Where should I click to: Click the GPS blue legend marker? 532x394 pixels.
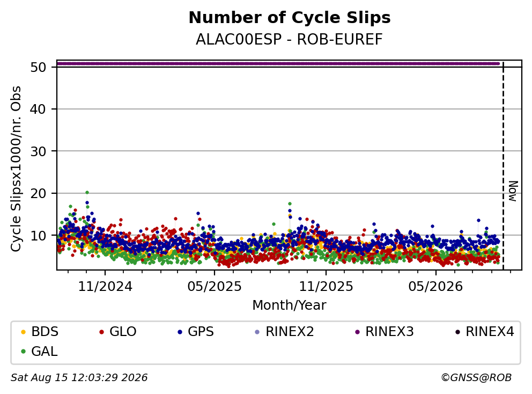(x=180, y=332)
